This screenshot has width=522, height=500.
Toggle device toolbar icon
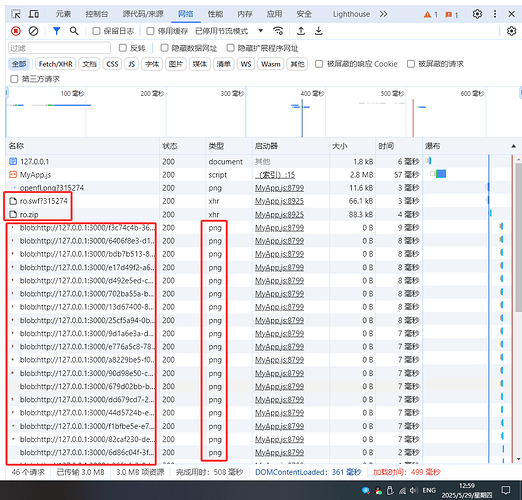[x=34, y=14]
